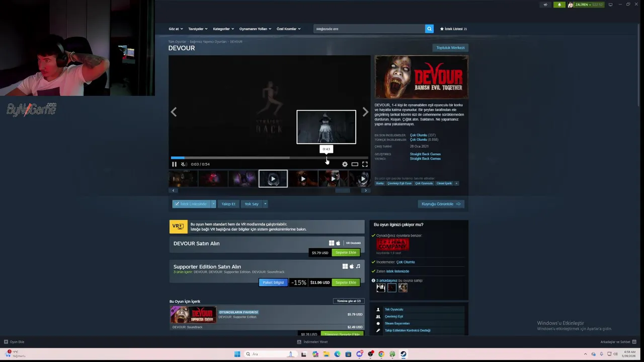Viewport: 644px width, 362px height.
Task: Open the Göz at menu
Action: tap(176, 29)
